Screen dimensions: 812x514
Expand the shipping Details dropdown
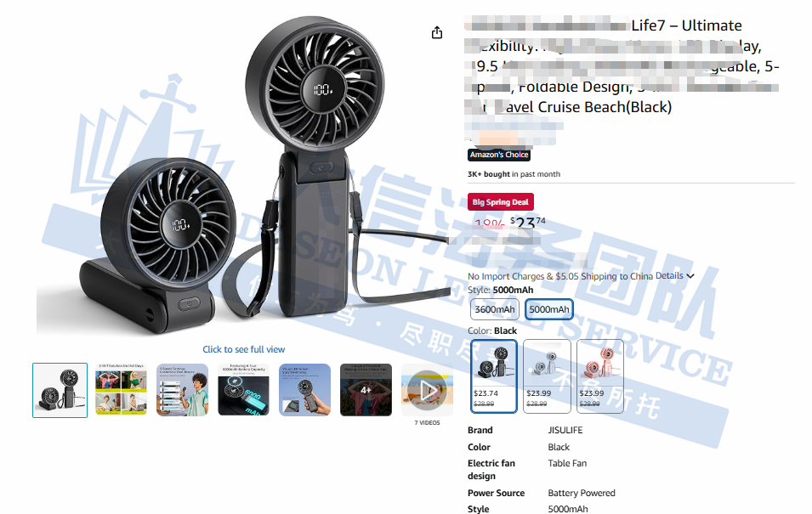[670, 276]
